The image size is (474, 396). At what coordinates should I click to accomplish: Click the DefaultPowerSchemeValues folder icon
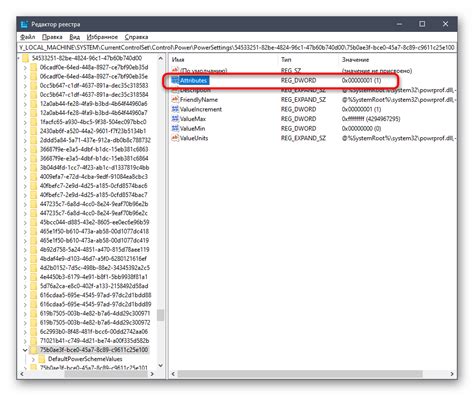(x=42, y=359)
